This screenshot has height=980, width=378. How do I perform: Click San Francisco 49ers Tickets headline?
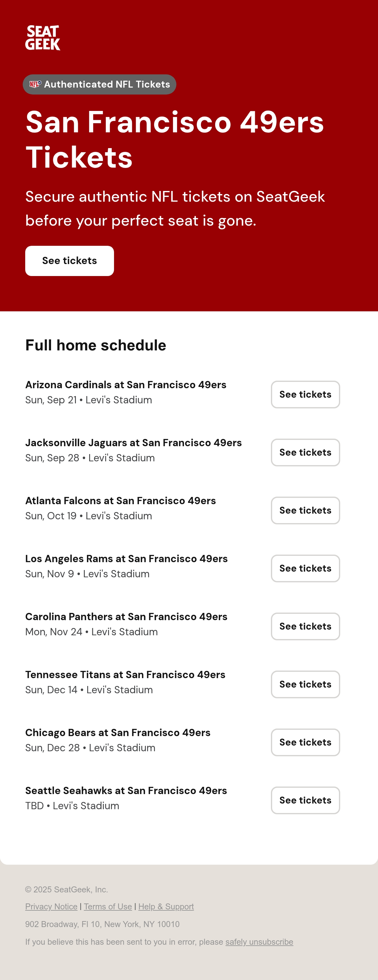pos(175,139)
